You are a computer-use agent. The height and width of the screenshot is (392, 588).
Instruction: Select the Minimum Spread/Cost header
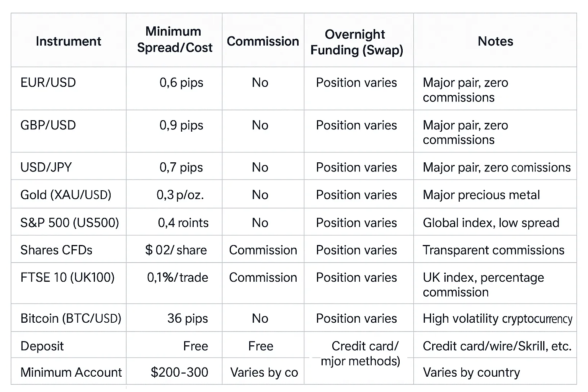pyautogui.click(x=174, y=39)
